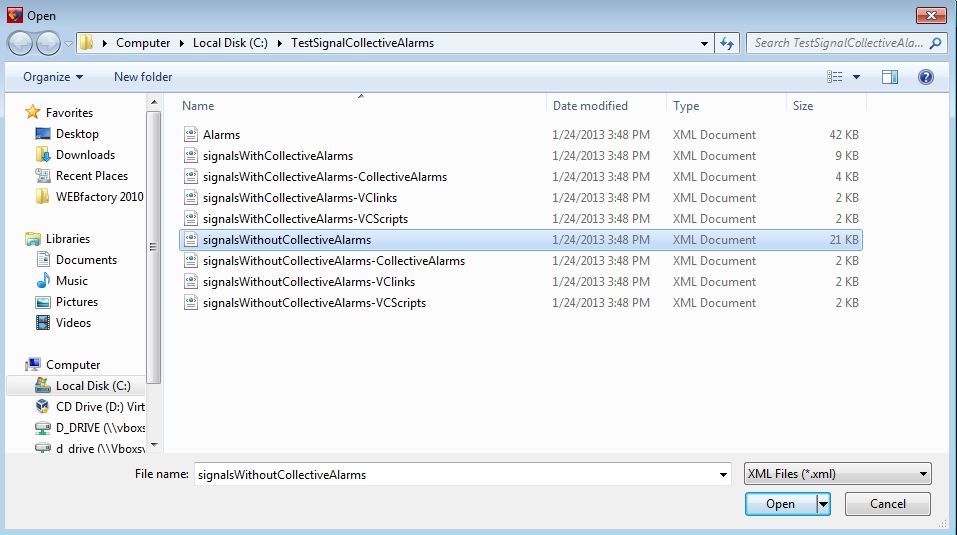Click the navigation pane scrollbar thumb
This screenshot has height=535, width=957.
click(x=154, y=247)
